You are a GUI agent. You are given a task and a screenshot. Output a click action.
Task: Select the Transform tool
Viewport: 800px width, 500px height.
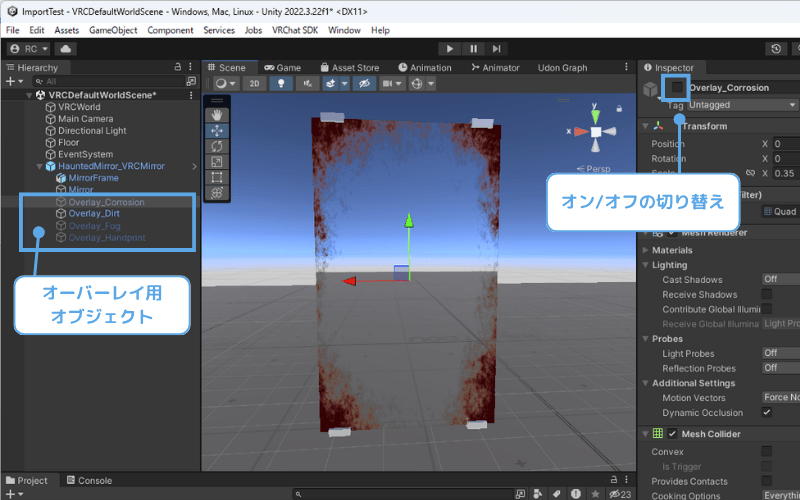tap(217, 193)
